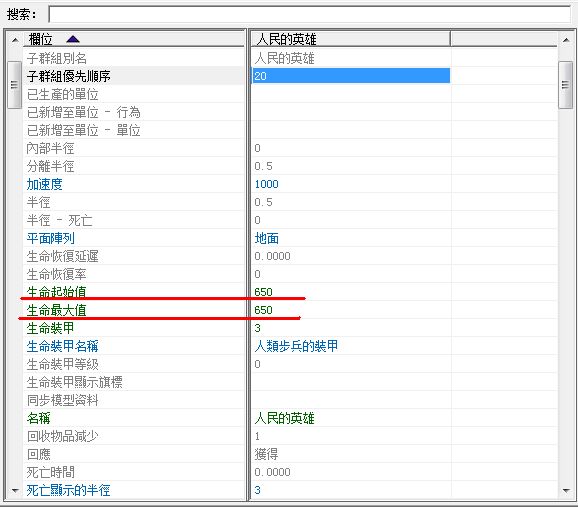Click the 名稱 value 人民的英雄
The width and height of the screenshot is (578, 507).
(x=284, y=418)
